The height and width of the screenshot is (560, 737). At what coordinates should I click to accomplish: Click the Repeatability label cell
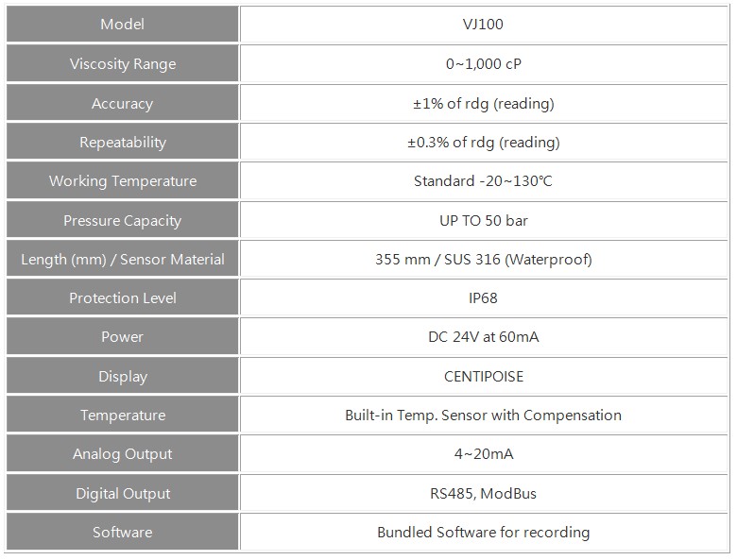click(x=122, y=142)
